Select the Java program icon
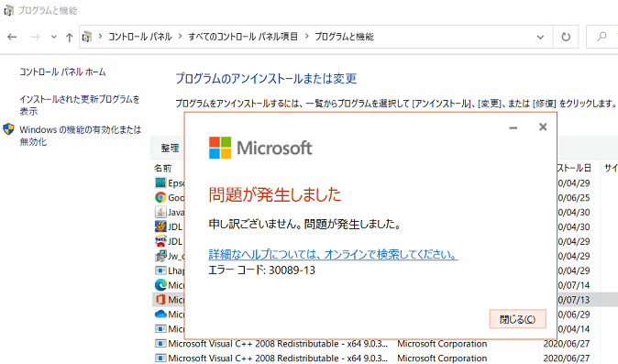This screenshot has height=364, width=618. [160, 212]
